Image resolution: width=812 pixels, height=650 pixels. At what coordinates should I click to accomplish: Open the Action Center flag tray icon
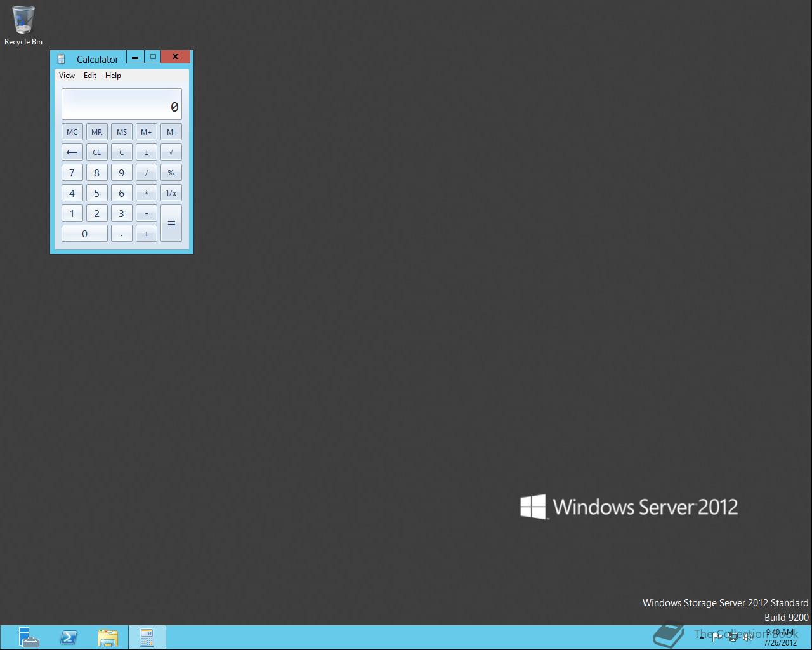(x=717, y=637)
